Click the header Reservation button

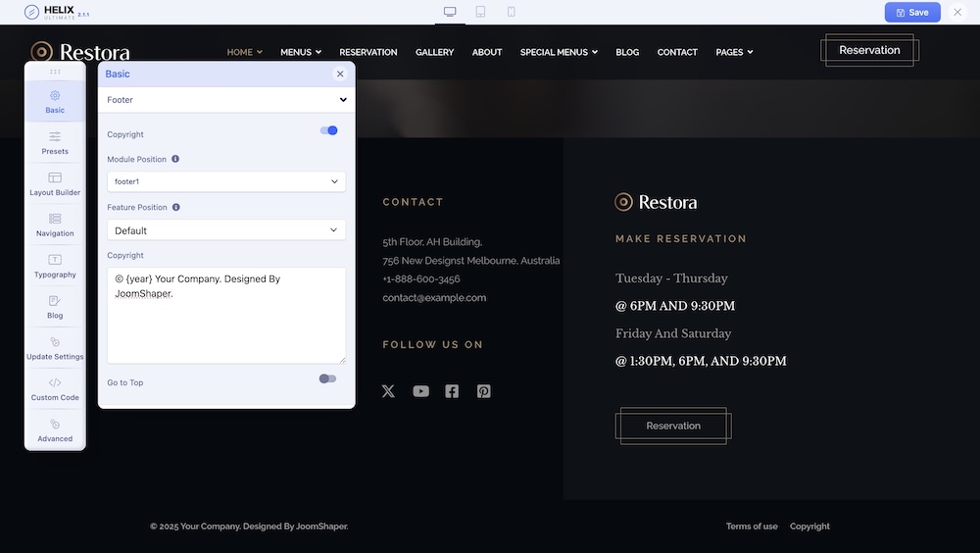point(869,50)
